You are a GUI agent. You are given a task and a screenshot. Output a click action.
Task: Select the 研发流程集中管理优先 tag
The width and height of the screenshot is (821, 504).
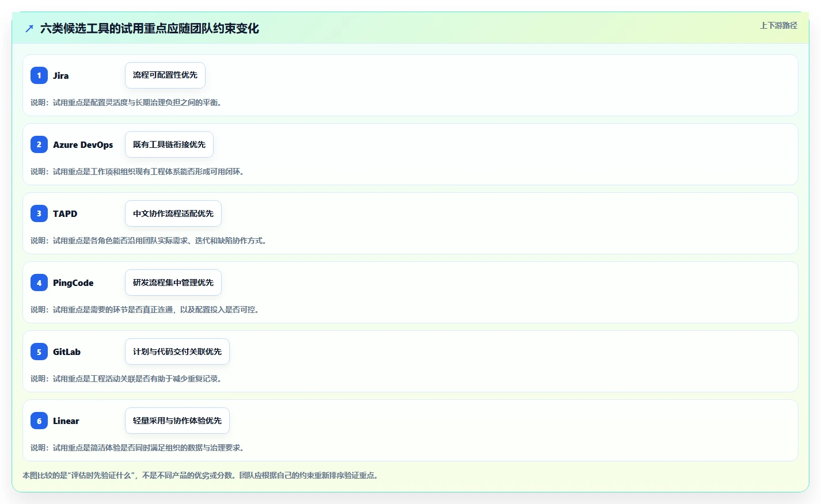pos(173,282)
